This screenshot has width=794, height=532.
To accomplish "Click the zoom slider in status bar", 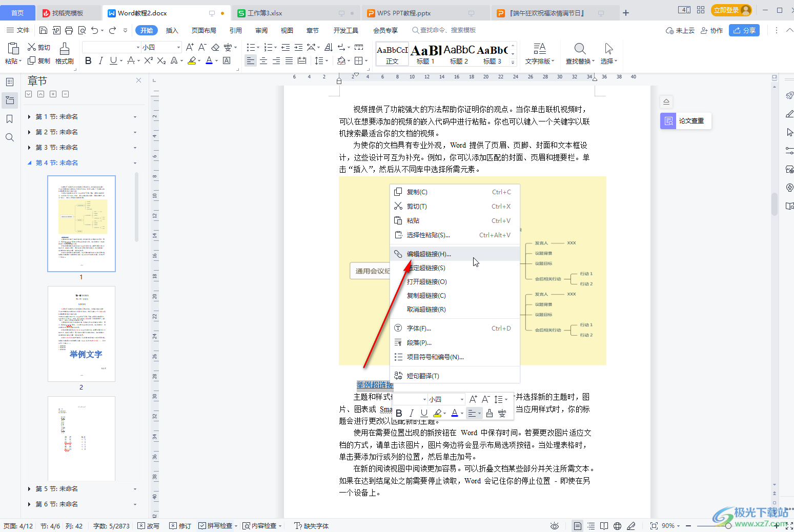I will 728,526.
